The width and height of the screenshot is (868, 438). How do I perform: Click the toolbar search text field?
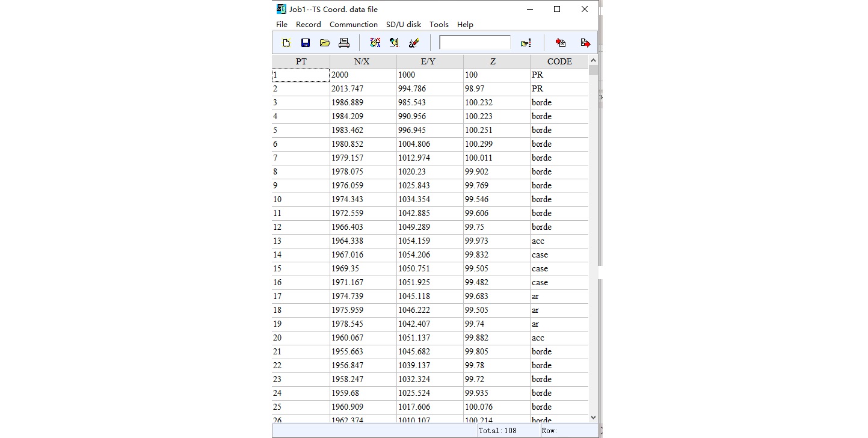(475, 43)
